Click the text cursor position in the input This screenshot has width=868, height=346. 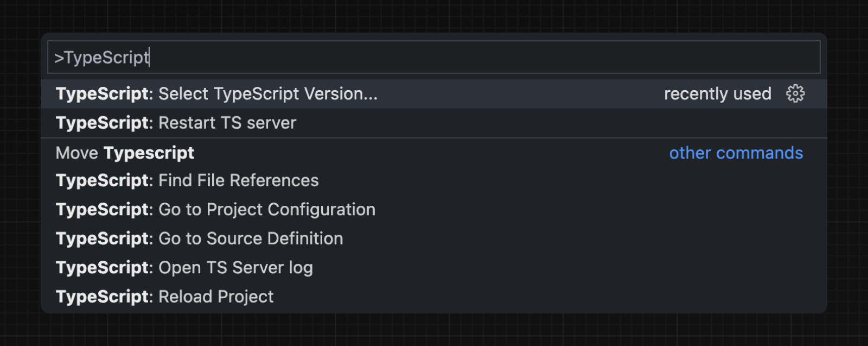tap(148, 57)
